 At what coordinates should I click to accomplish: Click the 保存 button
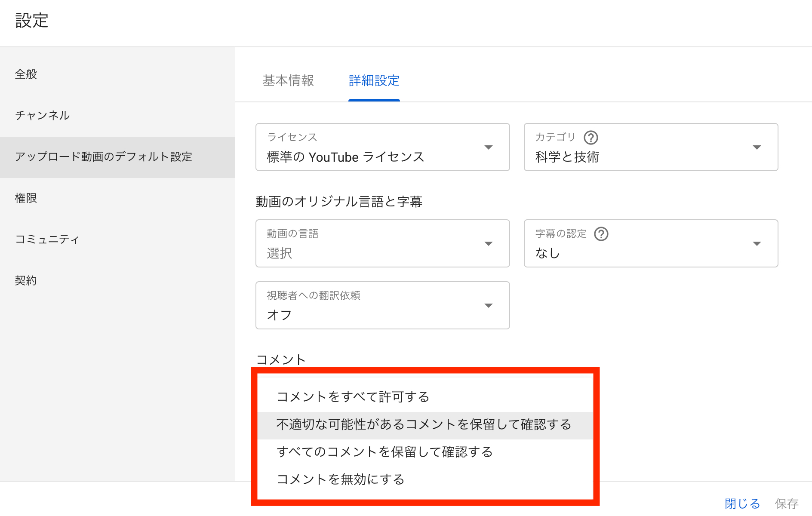pyautogui.click(x=787, y=504)
